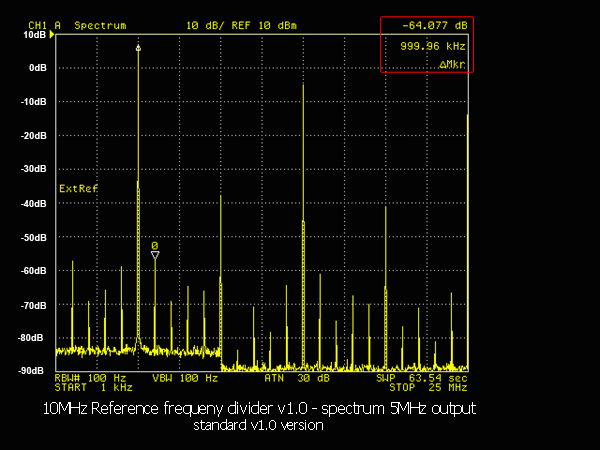
Task: Click the -90dB axis label
Action: (x=31, y=371)
